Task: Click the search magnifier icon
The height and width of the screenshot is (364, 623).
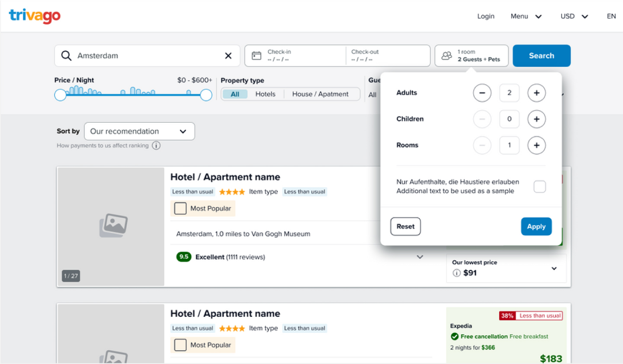Action: [x=66, y=56]
